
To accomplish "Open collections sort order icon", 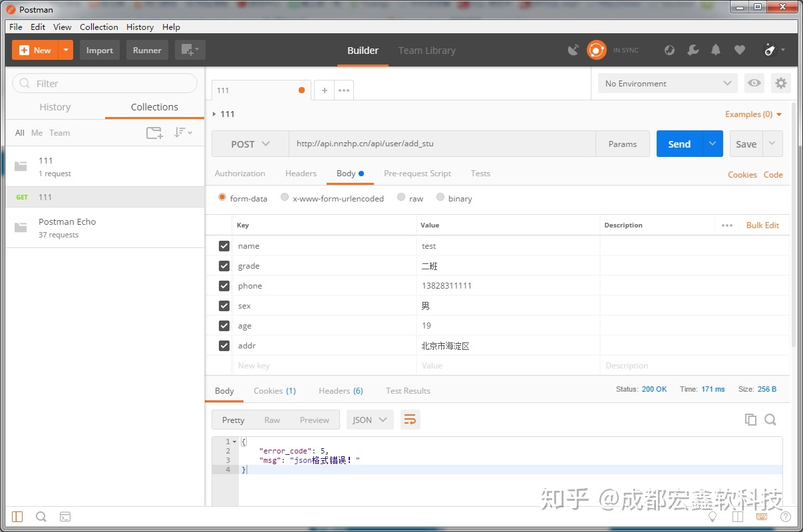I will click(183, 132).
